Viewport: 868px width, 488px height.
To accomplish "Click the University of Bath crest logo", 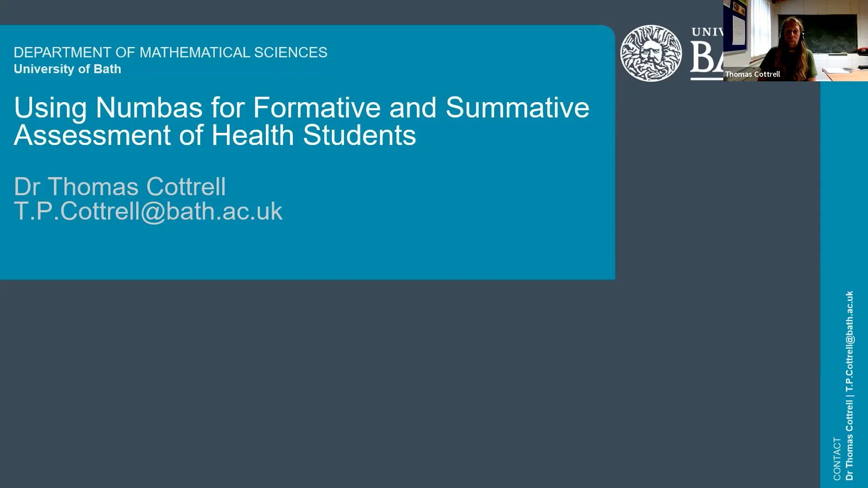I will (651, 53).
